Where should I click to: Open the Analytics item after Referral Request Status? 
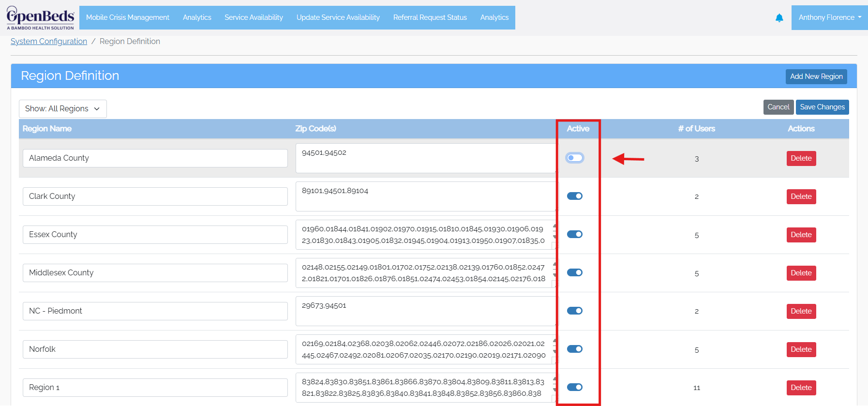tap(494, 17)
